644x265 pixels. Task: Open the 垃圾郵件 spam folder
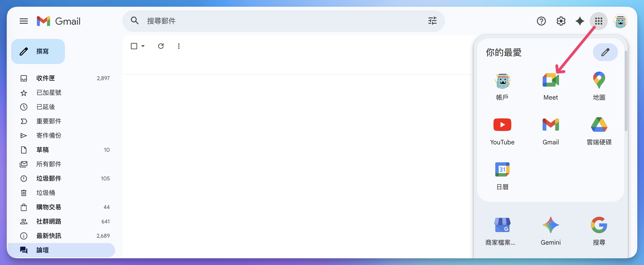(49, 178)
